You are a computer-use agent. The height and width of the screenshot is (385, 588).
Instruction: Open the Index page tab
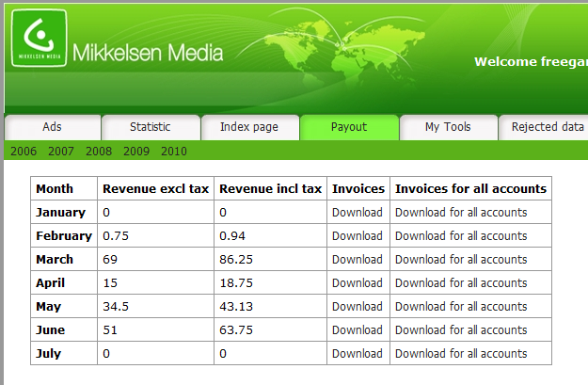(x=249, y=127)
